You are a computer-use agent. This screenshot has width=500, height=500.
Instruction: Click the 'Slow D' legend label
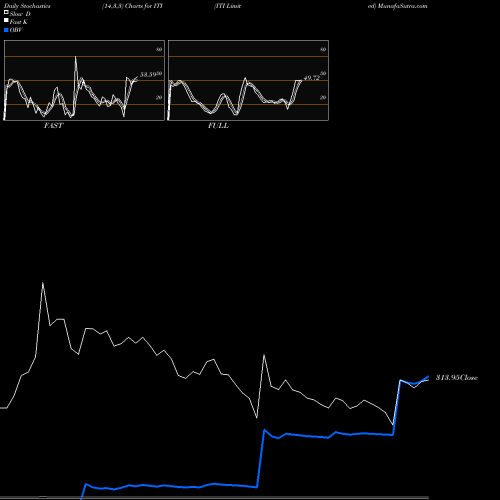(20, 14)
